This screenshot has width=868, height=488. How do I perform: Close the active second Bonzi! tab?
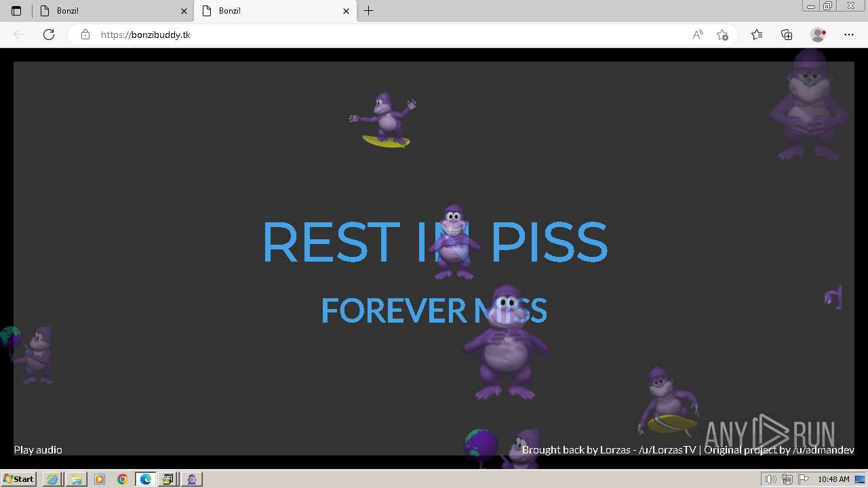(346, 11)
